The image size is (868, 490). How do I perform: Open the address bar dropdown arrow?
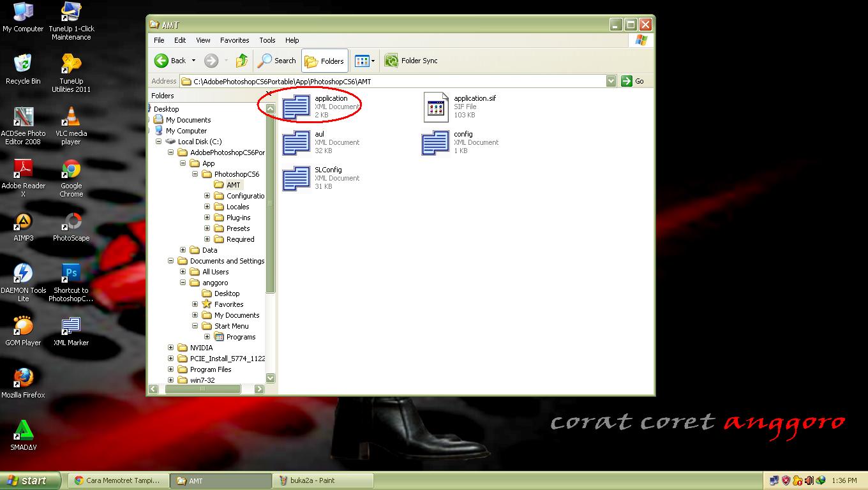611,81
